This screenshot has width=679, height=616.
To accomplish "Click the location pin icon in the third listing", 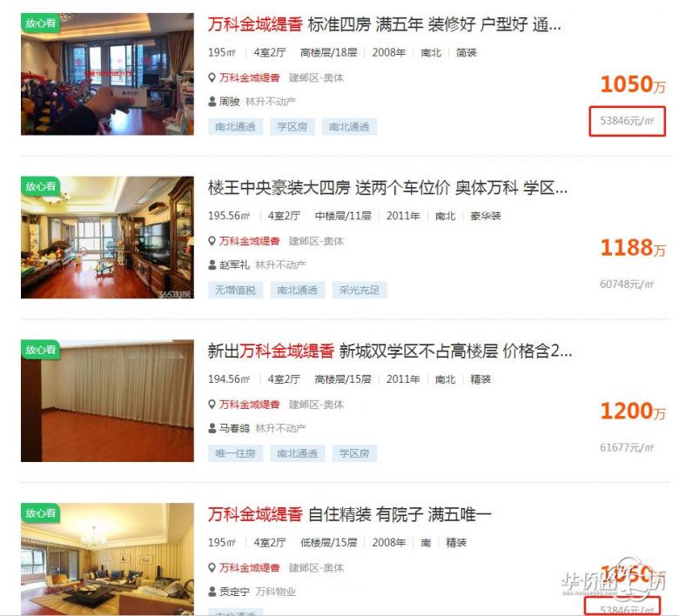I will pyautogui.click(x=212, y=405).
